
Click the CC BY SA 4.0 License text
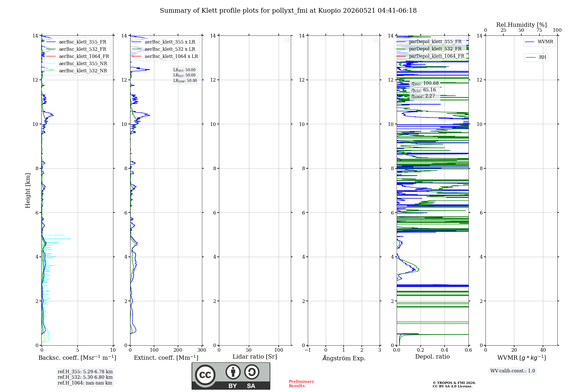(453, 387)
